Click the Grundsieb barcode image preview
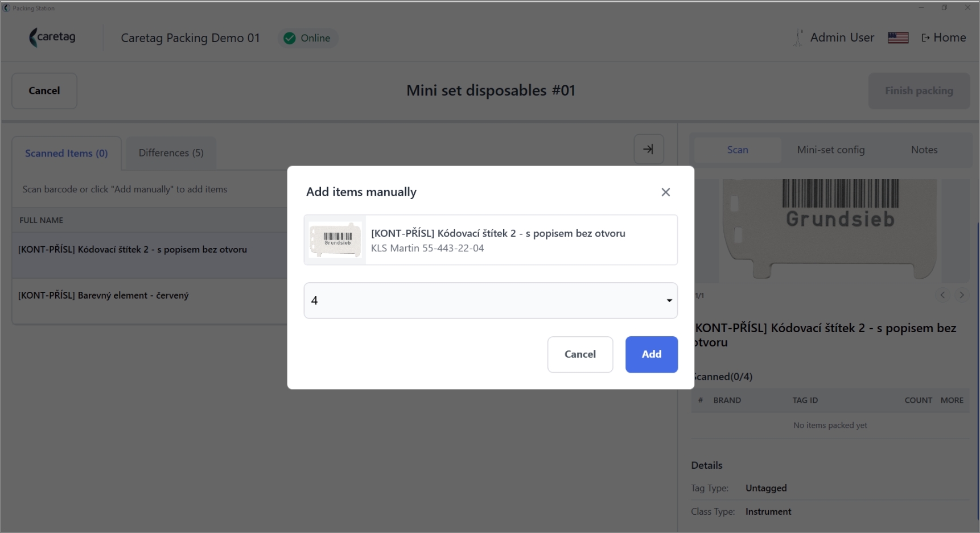The width and height of the screenshot is (980, 533). pos(830,230)
